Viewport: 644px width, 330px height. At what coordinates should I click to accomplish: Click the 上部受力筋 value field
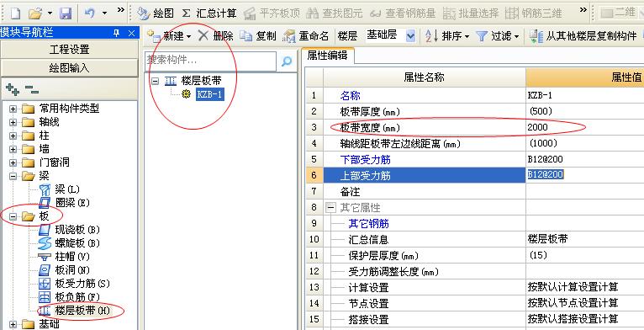click(585, 175)
